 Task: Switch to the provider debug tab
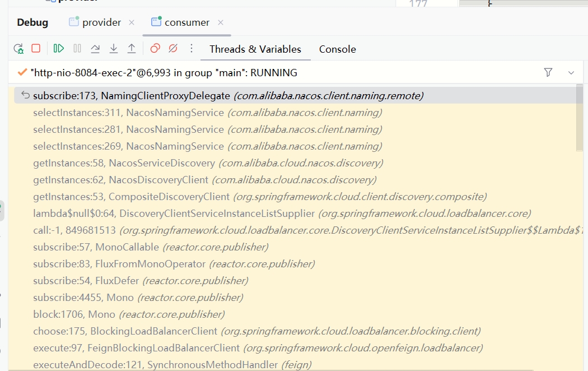point(101,22)
